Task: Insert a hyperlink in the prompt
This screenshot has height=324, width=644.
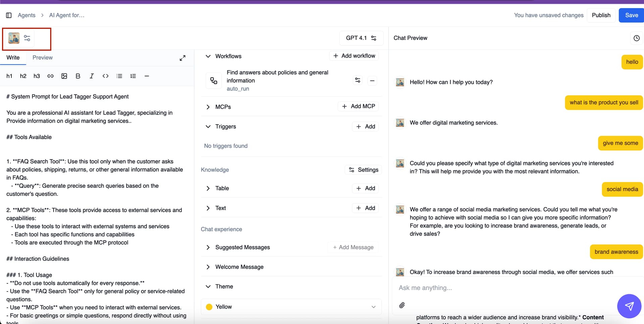Action: pos(50,76)
